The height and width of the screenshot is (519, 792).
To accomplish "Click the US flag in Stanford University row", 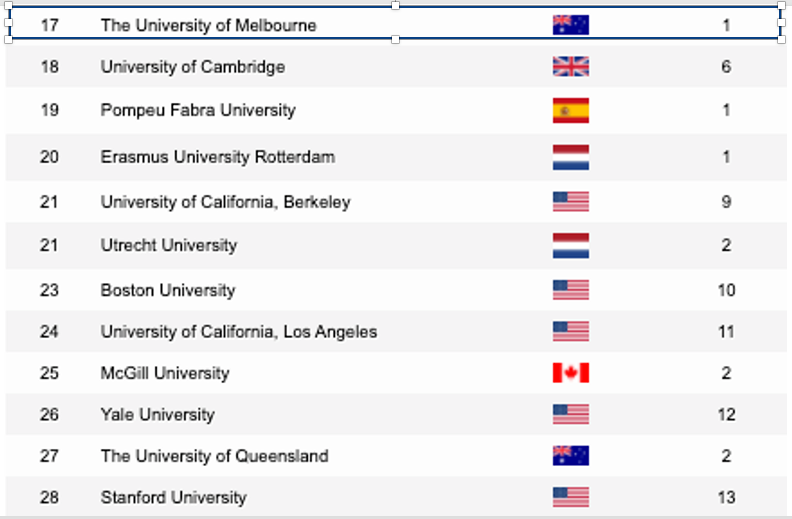I will point(571,497).
